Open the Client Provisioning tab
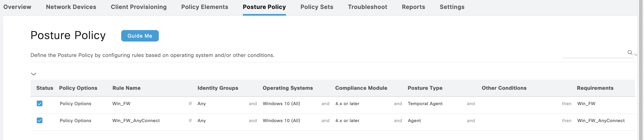This screenshot has height=140, width=644. pos(138,7)
